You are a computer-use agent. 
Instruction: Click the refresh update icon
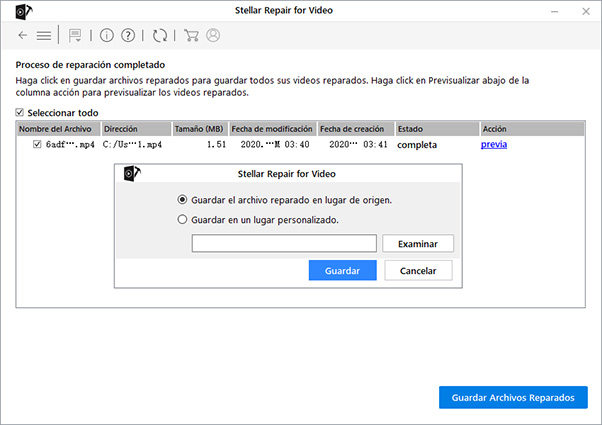(160, 35)
